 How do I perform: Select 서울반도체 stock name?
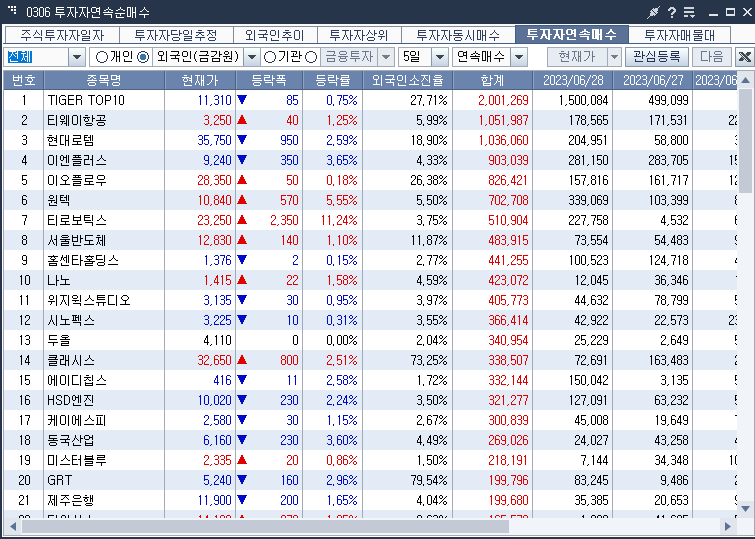77,240
